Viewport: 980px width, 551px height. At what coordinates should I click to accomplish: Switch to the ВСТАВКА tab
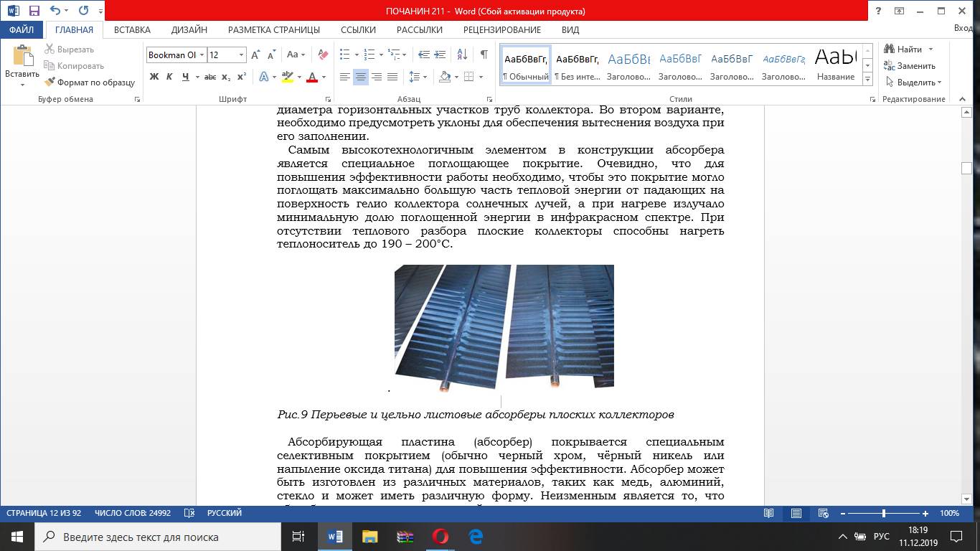click(x=132, y=30)
